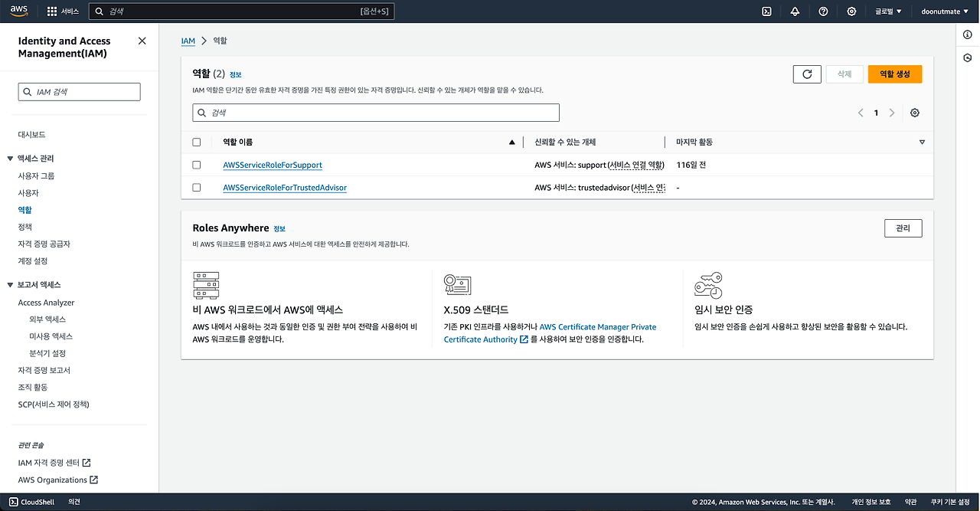Image resolution: width=980 pixels, height=511 pixels.
Task: Go to previous page of roles
Action: 861,113
